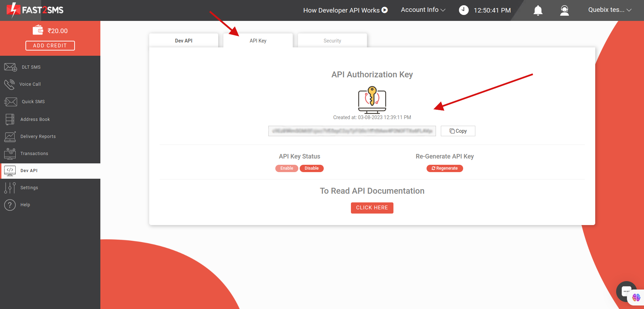Click the play icon beside How Developer API Works
644x309 pixels.
point(385,10)
